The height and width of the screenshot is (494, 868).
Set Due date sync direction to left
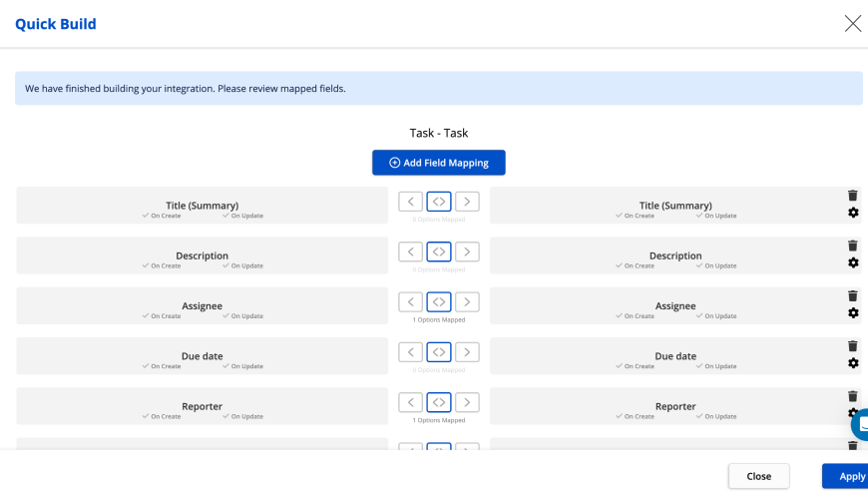point(410,352)
